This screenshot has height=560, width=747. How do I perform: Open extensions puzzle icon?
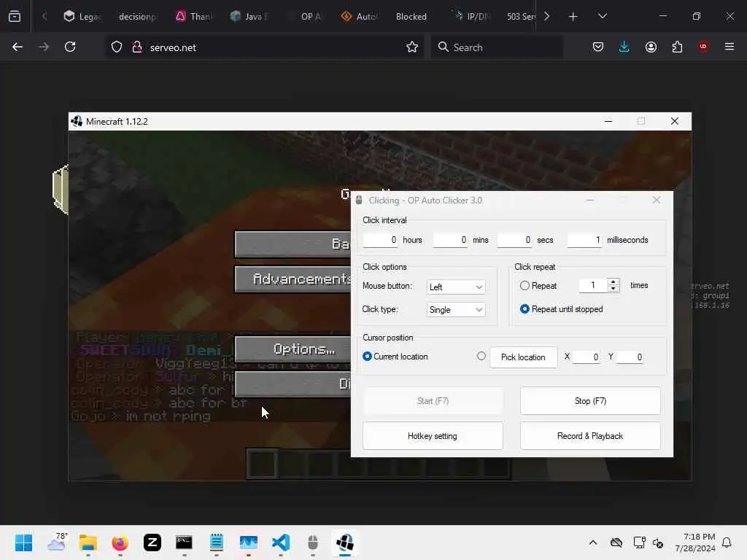click(x=677, y=47)
